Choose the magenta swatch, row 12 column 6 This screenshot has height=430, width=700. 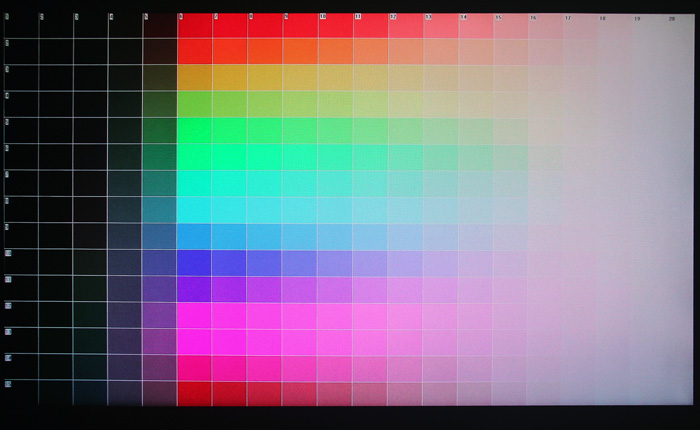194,315
